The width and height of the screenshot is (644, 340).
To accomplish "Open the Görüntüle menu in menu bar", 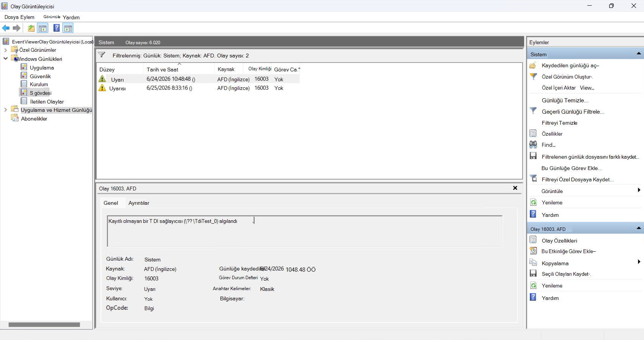I will point(52,17).
